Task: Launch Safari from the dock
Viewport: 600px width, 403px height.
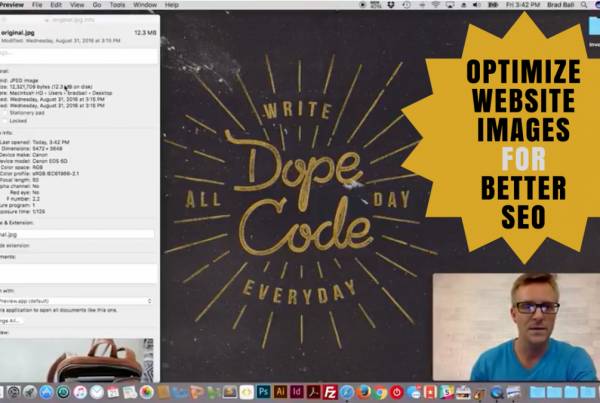Action: tap(347, 392)
